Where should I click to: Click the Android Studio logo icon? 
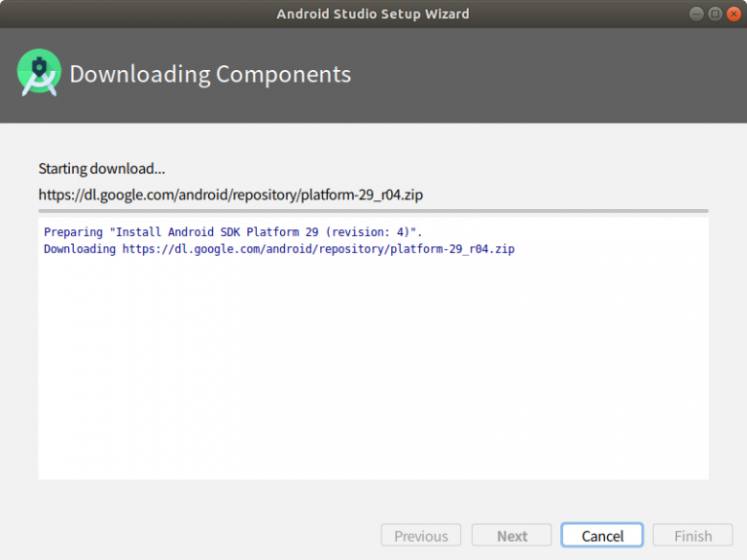click(39, 73)
